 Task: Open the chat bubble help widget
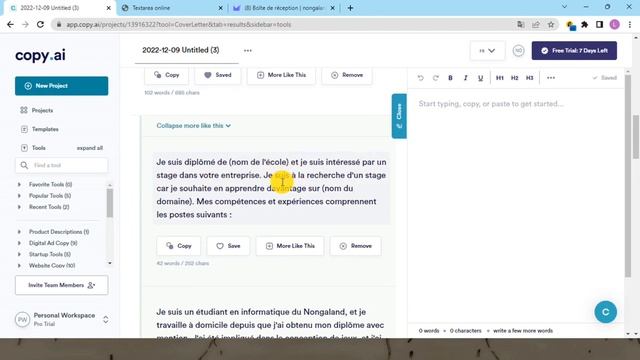point(606,312)
